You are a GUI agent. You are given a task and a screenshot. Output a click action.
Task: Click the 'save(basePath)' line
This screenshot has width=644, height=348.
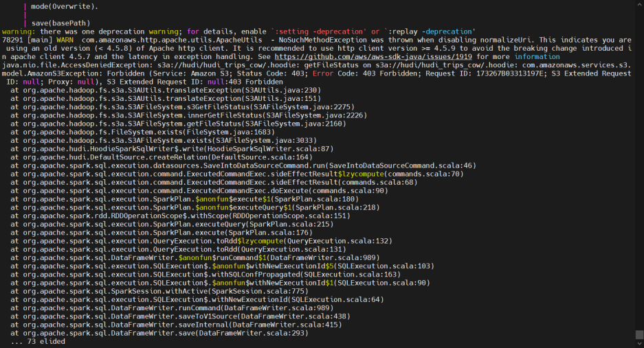60,23
